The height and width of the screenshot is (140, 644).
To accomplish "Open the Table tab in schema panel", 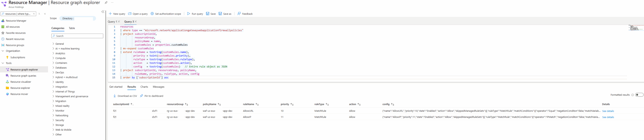I will 72,28.
